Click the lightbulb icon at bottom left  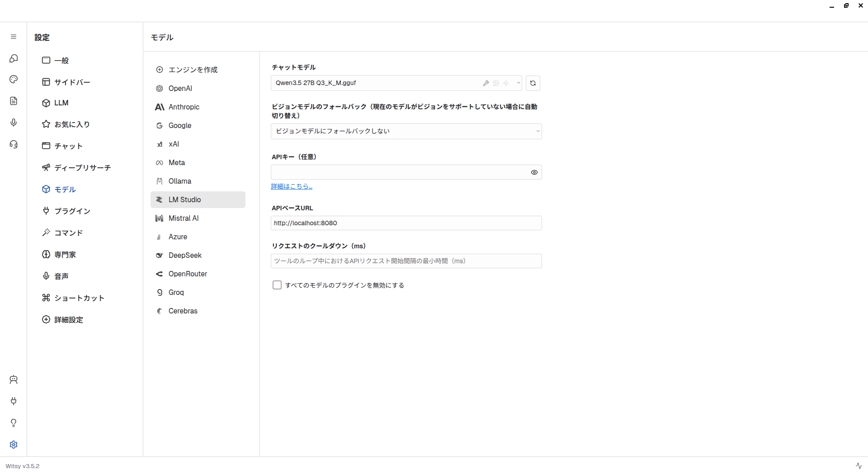point(14,423)
